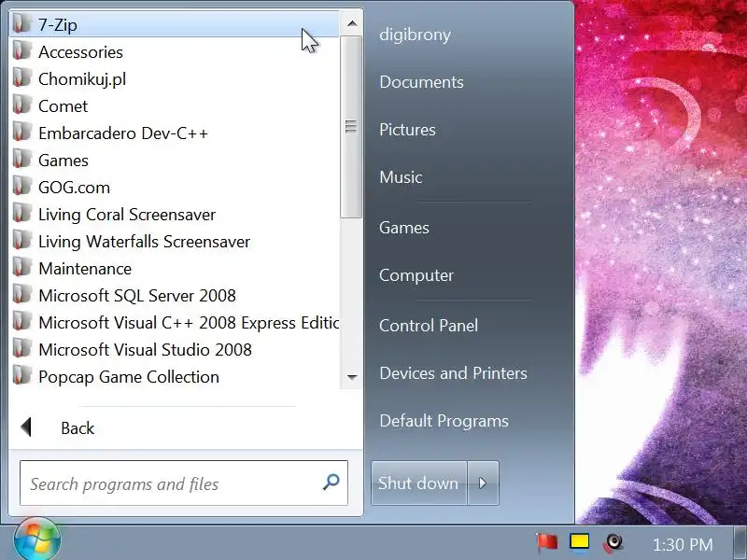The image size is (747, 560).
Task: Open Computer from the Start menu
Action: pos(416,275)
